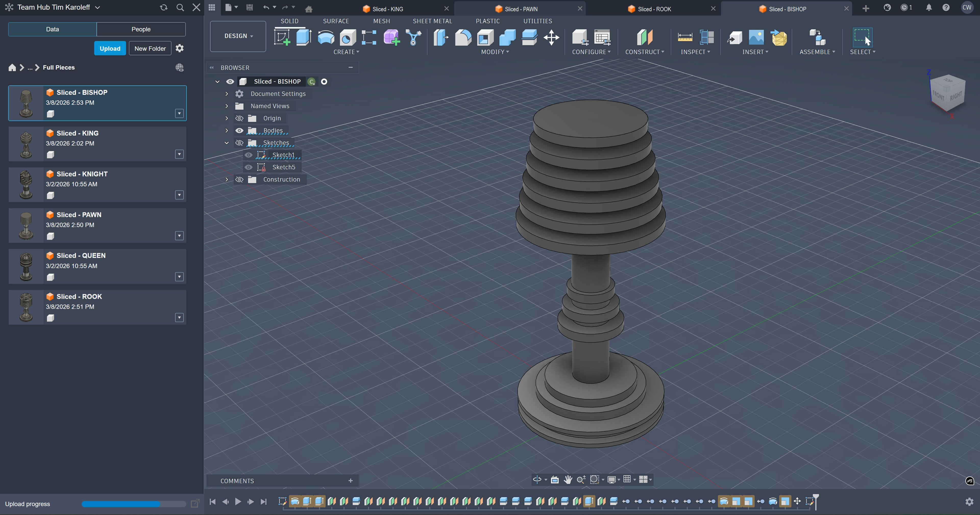Click the Orbit navigation icon

pos(537,480)
